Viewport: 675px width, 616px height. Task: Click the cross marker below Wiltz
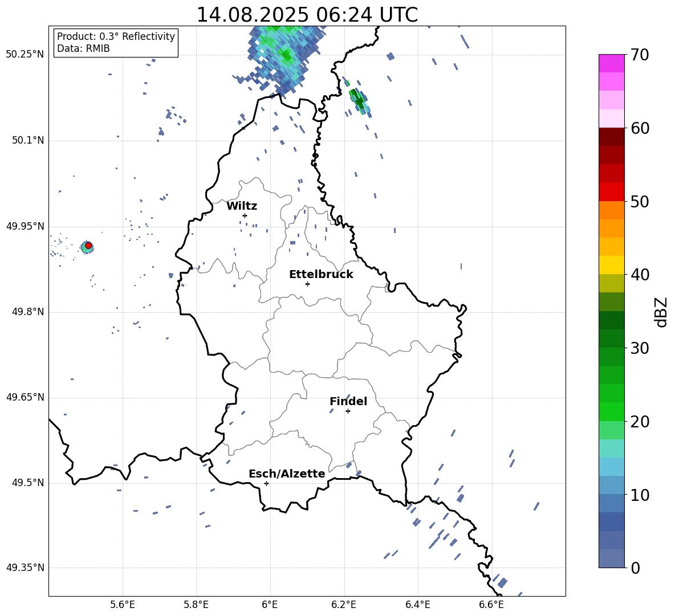[245, 215]
